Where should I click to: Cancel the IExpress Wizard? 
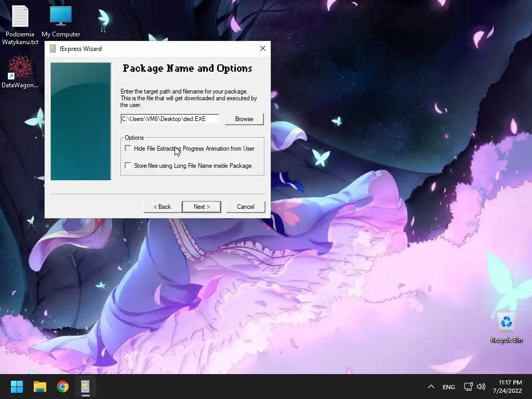point(246,207)
